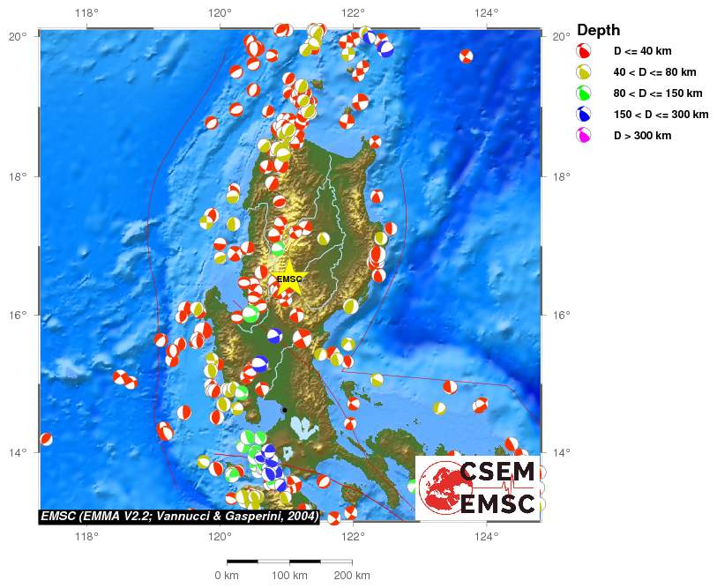
Task: Select the yellow 40–80 km legend beachball
Action: click(x=584, y=72)
